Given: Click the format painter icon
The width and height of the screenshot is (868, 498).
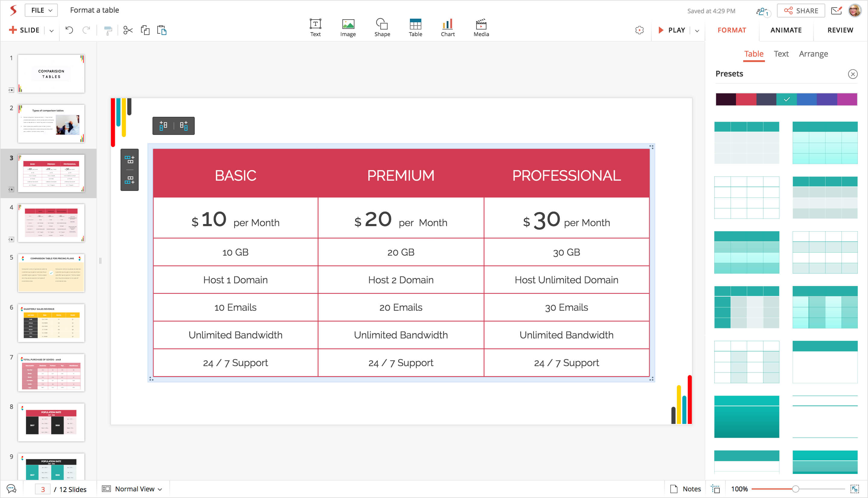Looking at the screenshot, I should point(108,31).
